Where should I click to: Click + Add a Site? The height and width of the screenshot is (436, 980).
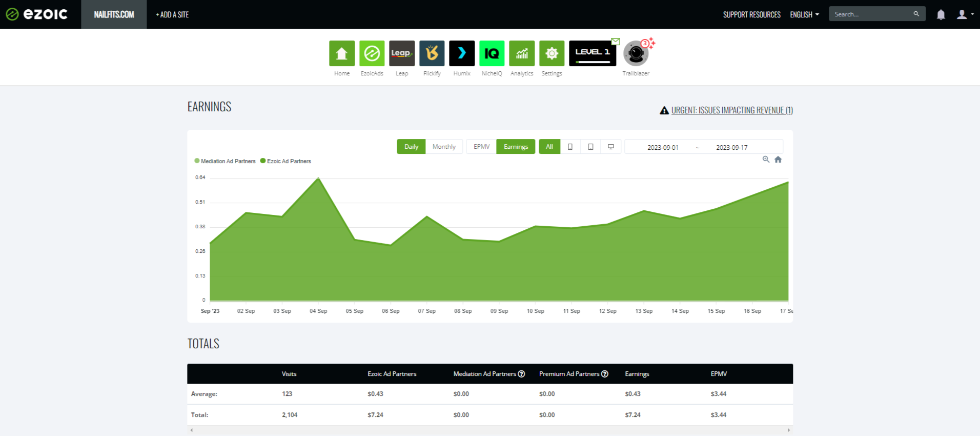172,14
